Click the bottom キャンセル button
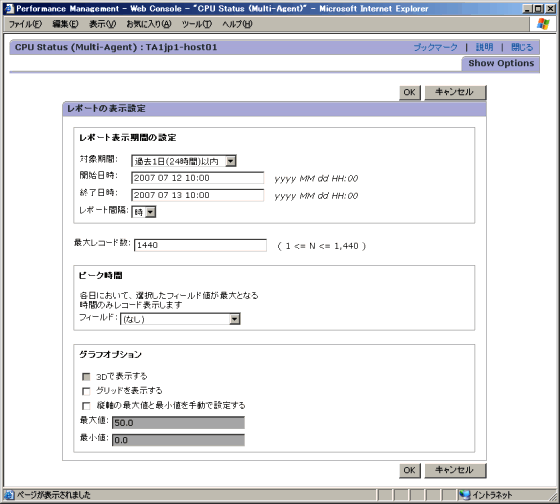 tap(455, 470)
